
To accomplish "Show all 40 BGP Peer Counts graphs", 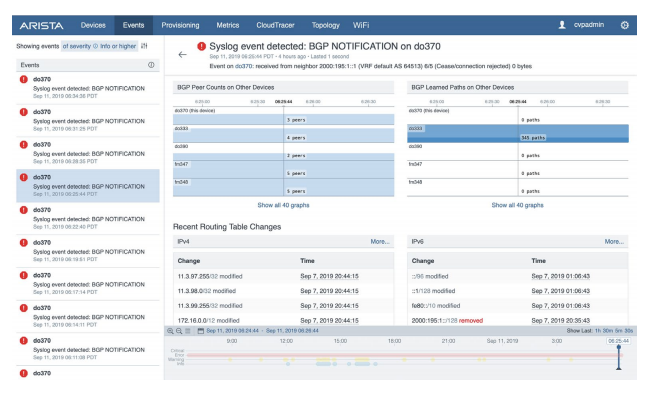I will pyautogui.click(x=284, y=205).
